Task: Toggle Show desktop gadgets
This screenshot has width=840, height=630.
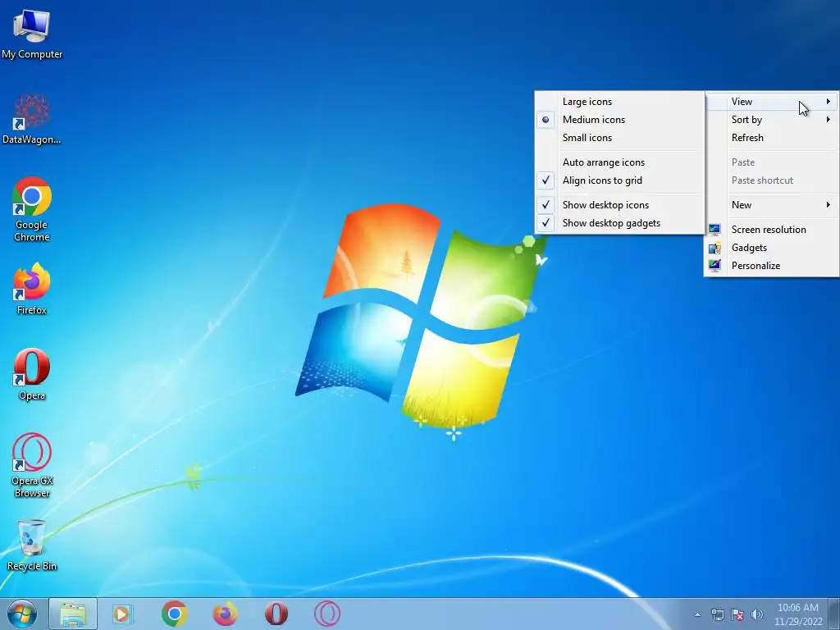Action: click(619, 223)
